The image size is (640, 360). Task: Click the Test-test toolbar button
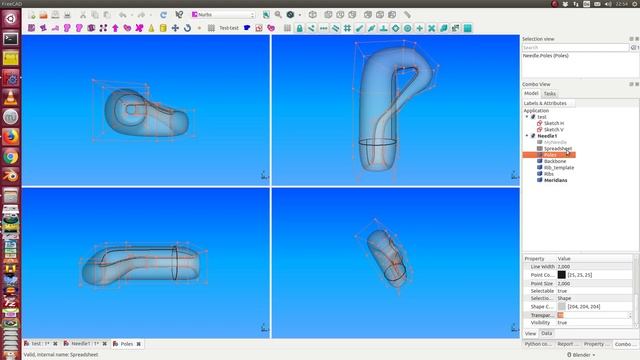229,28
